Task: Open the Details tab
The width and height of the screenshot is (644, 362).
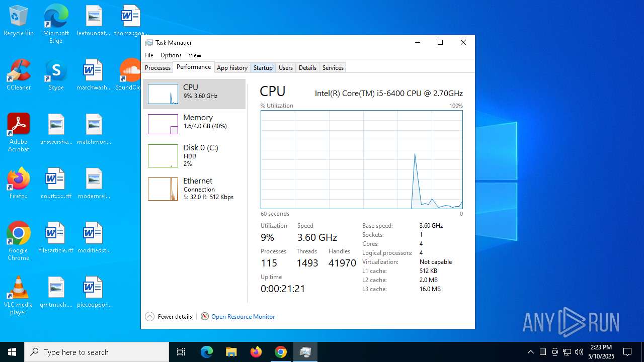Action: point(307,67)
